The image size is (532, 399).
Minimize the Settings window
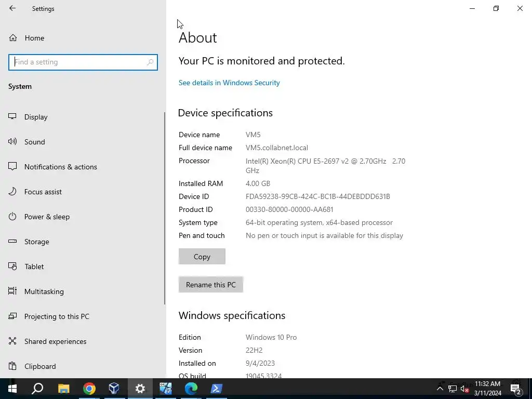point(472,8)
